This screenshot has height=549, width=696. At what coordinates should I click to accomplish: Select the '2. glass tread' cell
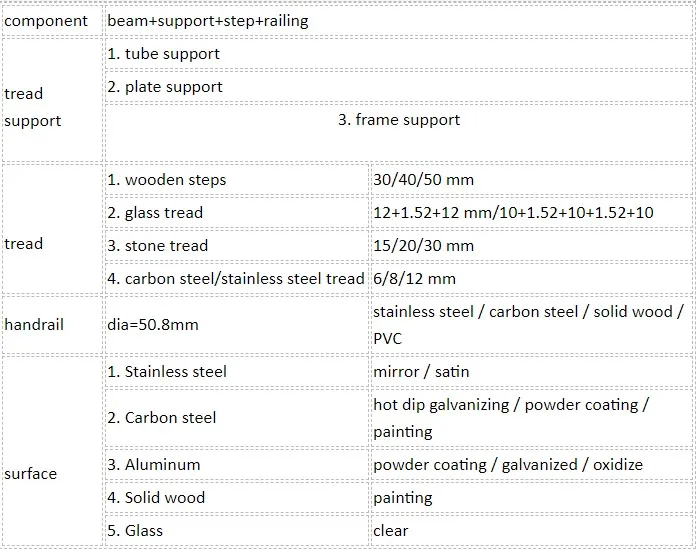[155, 212]
